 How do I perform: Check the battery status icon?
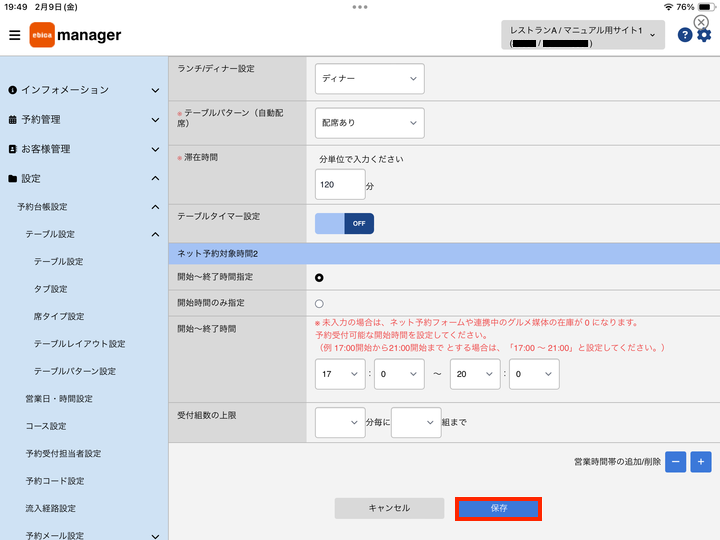[x=706, y=7]
